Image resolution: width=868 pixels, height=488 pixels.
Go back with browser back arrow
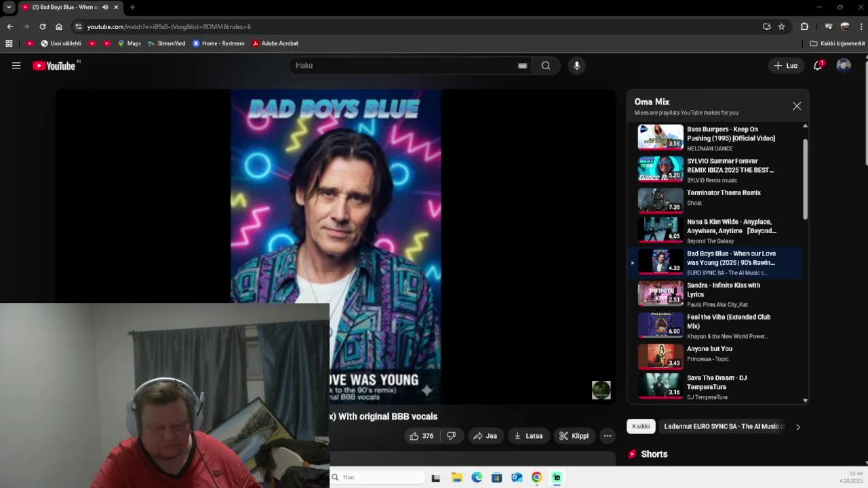9,26
